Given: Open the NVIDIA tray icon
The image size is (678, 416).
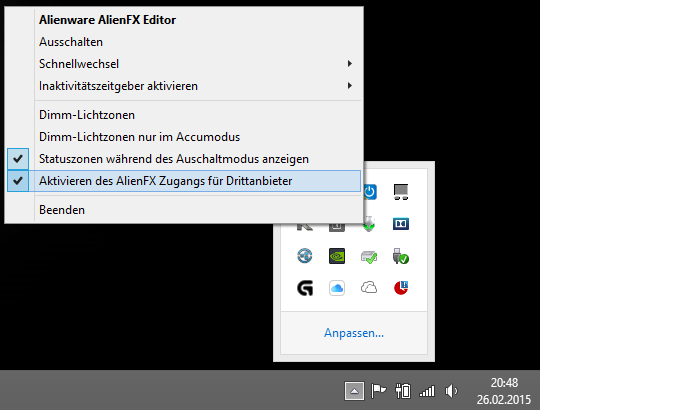Looking at the screenshot, I should pyautogui.click(x=337, y=256).
